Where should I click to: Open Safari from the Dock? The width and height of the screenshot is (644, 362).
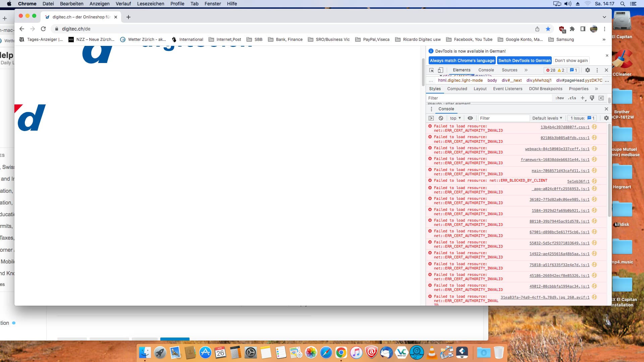pyautogui.click(x=326, y=353)
